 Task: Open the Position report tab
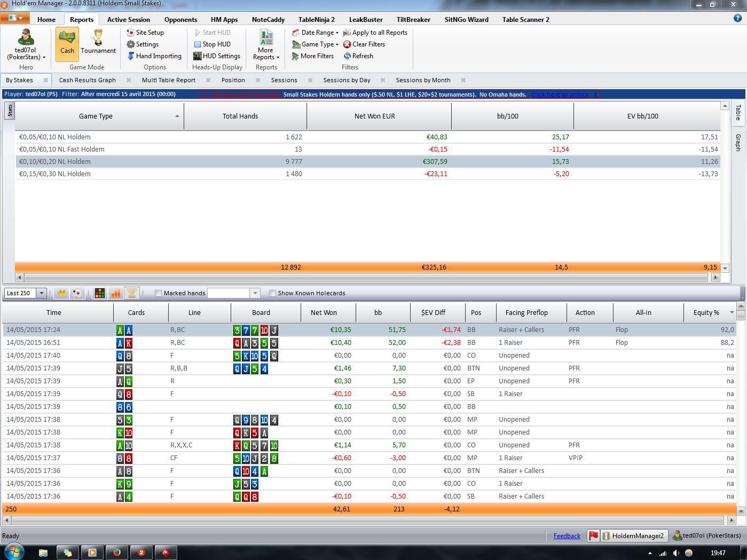coord(233,80)
